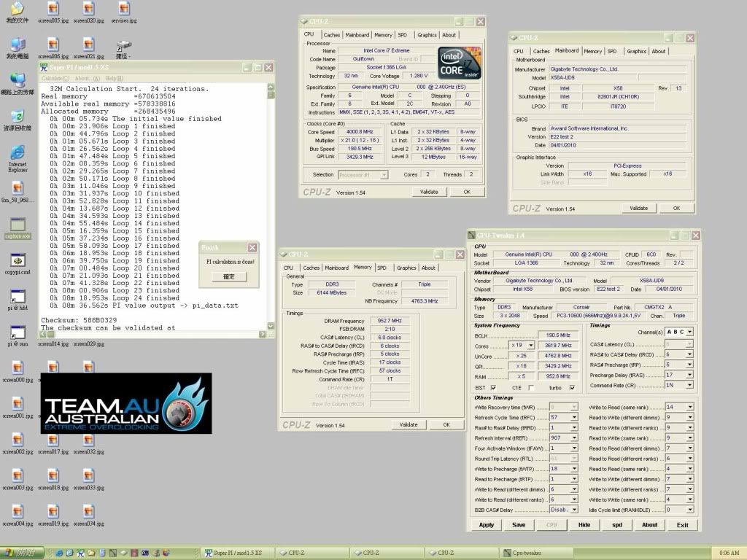Select the 'pi @ hdd' shortcut icon
Viewport: 747px width, 560px height.
pos(18,300)
